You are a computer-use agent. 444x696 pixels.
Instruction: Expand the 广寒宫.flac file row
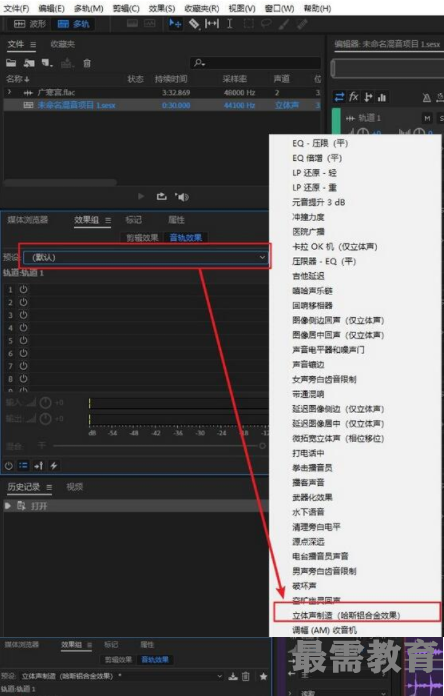point(9,92)
